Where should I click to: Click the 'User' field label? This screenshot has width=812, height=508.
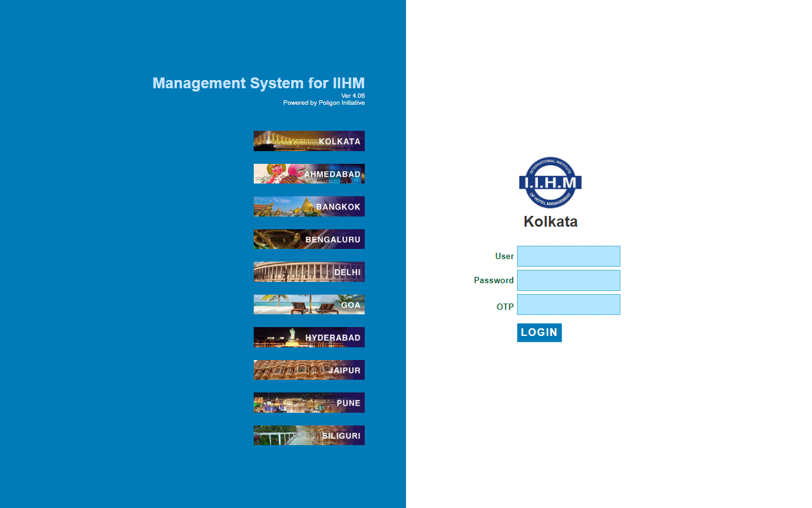pyautogui.click(x=504, y=257)
